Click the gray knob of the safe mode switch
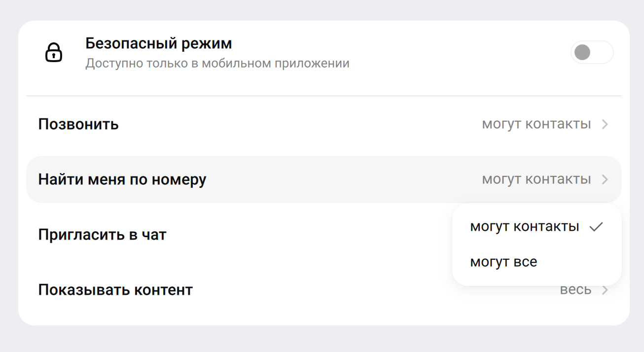The image size is (644, 352). (x=583, y=52)
